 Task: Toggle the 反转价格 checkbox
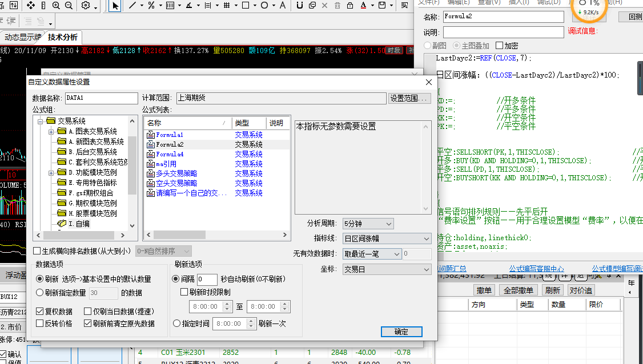(x=40, y=323)
